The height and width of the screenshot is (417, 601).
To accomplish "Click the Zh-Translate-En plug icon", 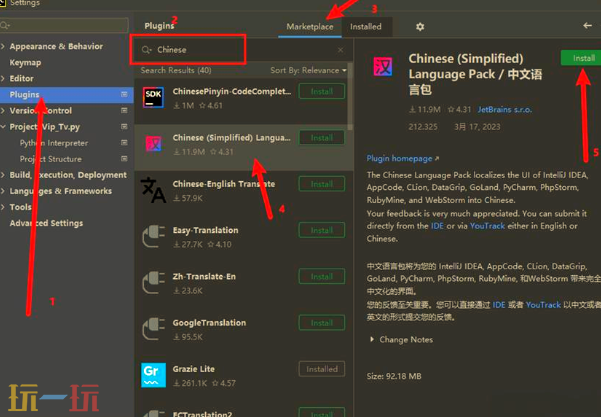I will pos(153,283).
